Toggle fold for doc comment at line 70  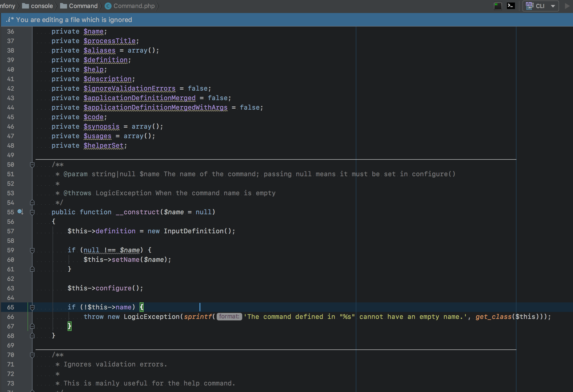(32, 355)
